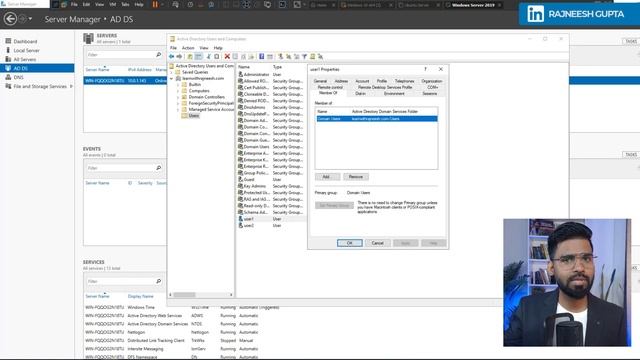Click the Administrator user icon in the list
Viewport: 640px width, 360px height.
[240, 74]
